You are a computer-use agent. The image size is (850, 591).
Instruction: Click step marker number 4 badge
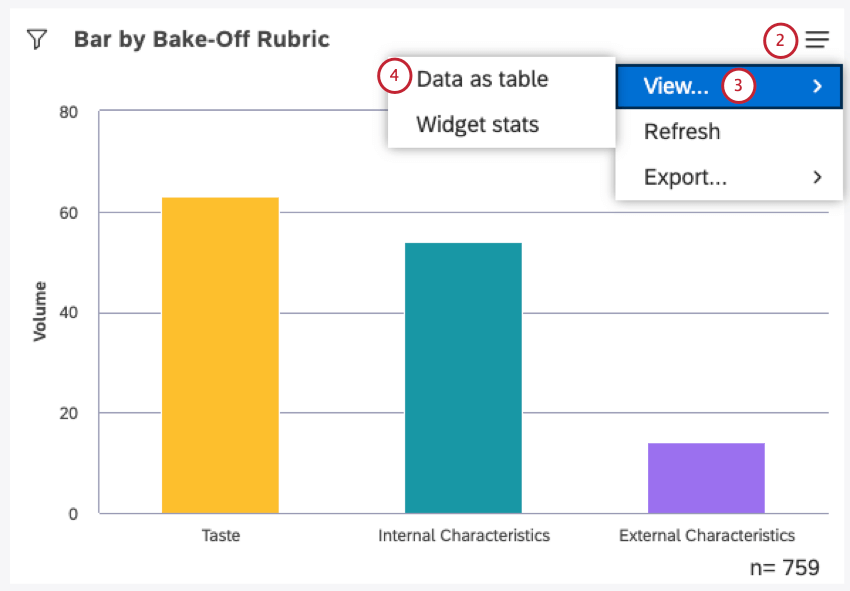(395, 77)
